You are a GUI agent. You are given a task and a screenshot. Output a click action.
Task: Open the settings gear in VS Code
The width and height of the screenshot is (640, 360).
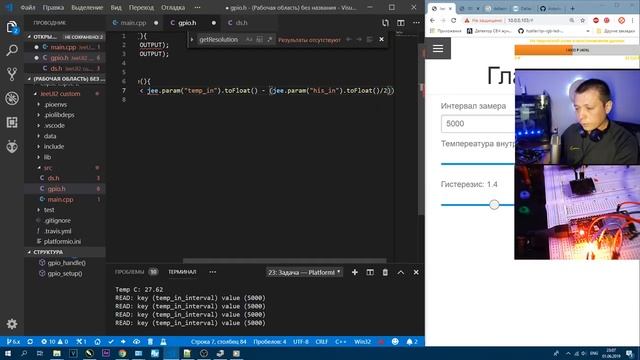(x=12, y=324)
